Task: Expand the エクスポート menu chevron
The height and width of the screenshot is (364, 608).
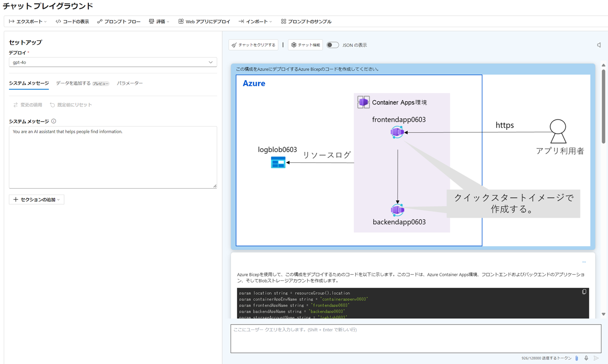Action: (x=45, y=22)
